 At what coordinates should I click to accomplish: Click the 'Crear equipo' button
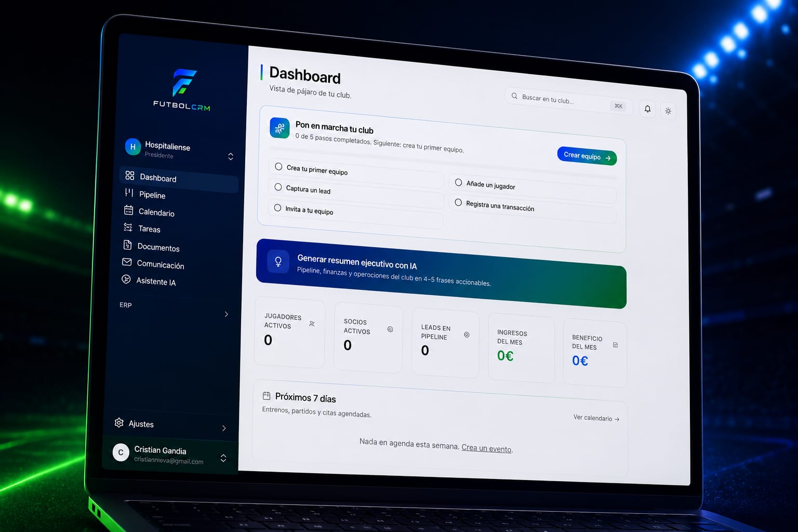click(x=587, y=156)
